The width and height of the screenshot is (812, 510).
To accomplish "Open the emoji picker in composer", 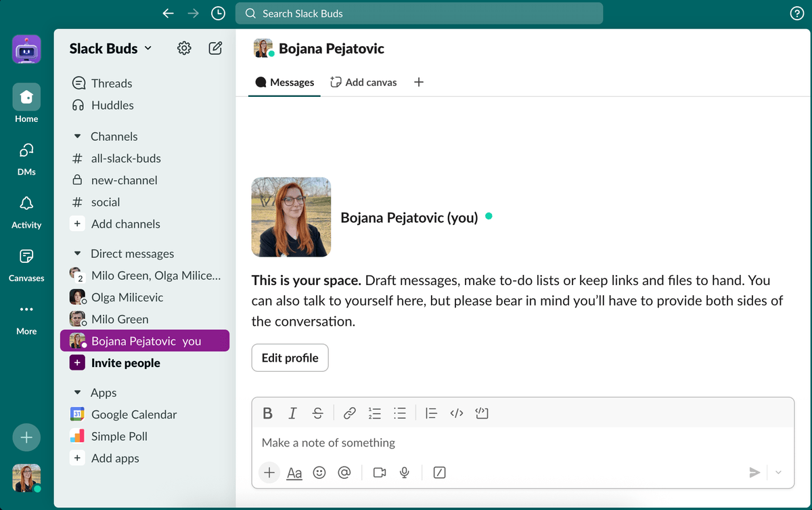I will (x=319, y=473).
